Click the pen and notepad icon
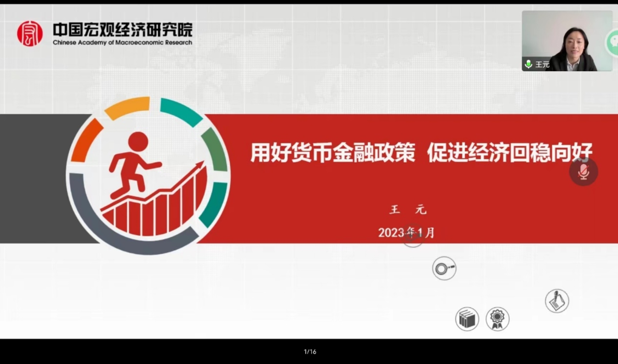This screenshot has height=364, width=618. (557, 301)
